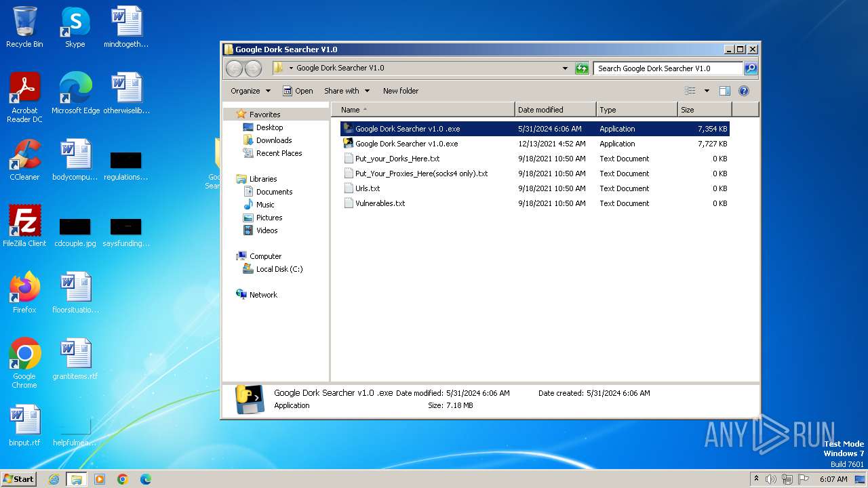The height and width of the screenshot is (488, 868).
Task: Select the cdcouple.jpg desktop file
Action: pos(75,232)
